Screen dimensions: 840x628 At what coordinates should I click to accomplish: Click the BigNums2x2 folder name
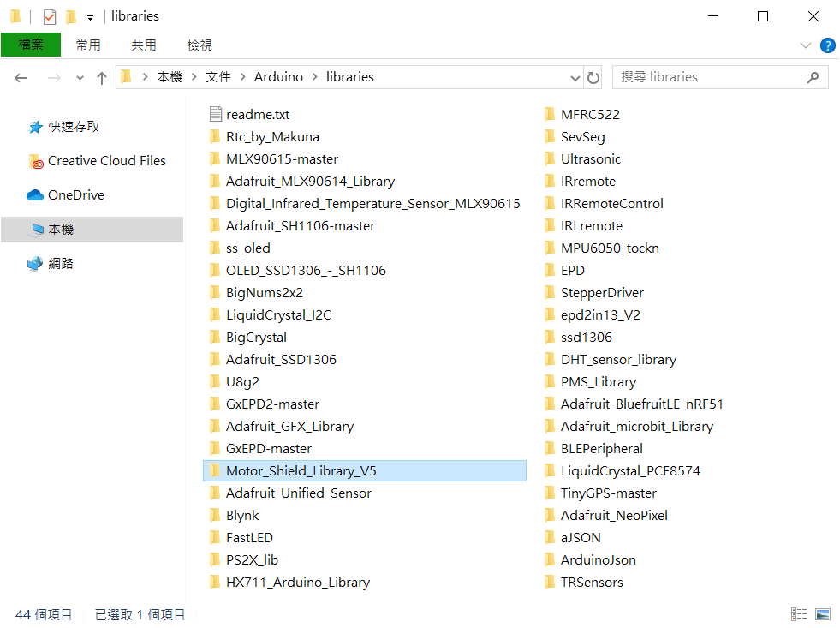point(265,292)
